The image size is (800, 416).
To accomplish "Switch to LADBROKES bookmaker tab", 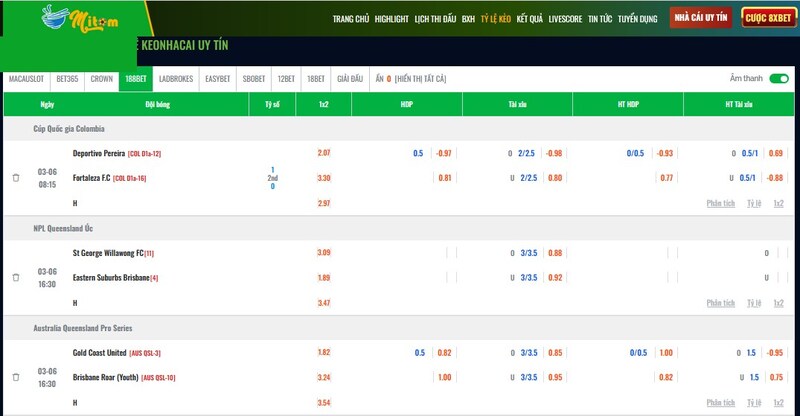I will tap(176, 79).
